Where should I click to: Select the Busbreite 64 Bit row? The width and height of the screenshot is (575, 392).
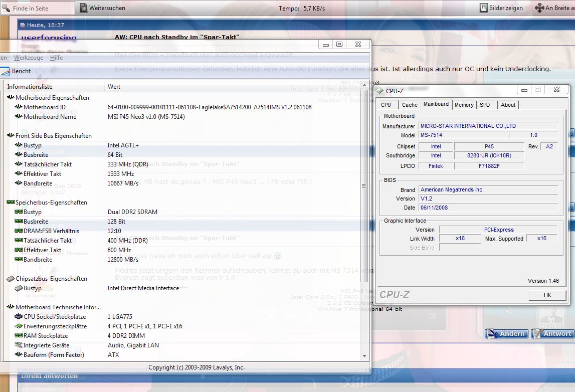click(x=183, y=155)
